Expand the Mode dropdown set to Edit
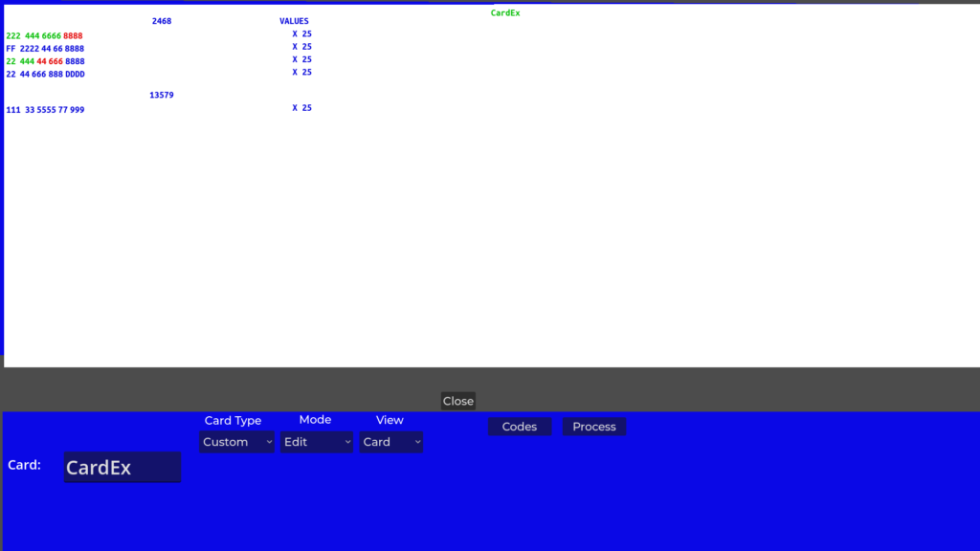Screen dimensions: 980x551 click(317, 442)
